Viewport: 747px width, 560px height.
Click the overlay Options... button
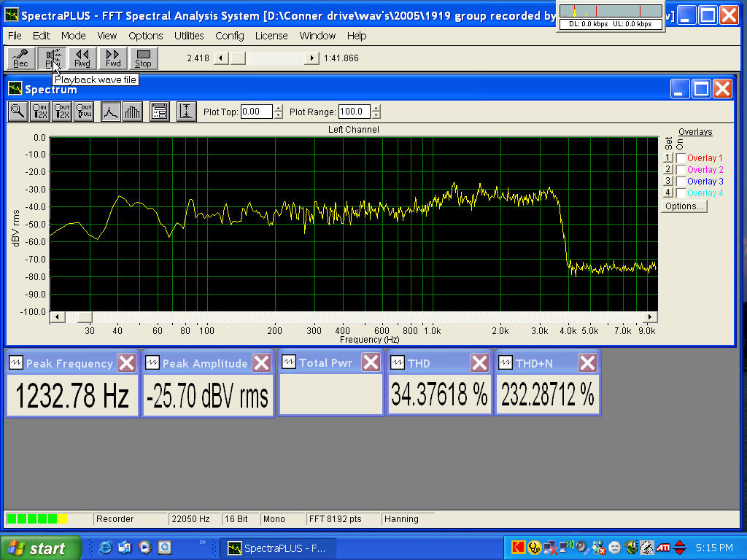tap(684, 206)
